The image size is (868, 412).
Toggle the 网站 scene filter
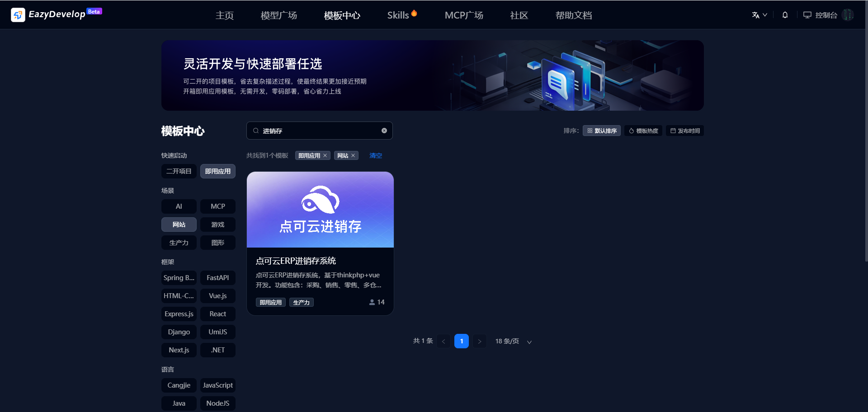pos(179,225)
